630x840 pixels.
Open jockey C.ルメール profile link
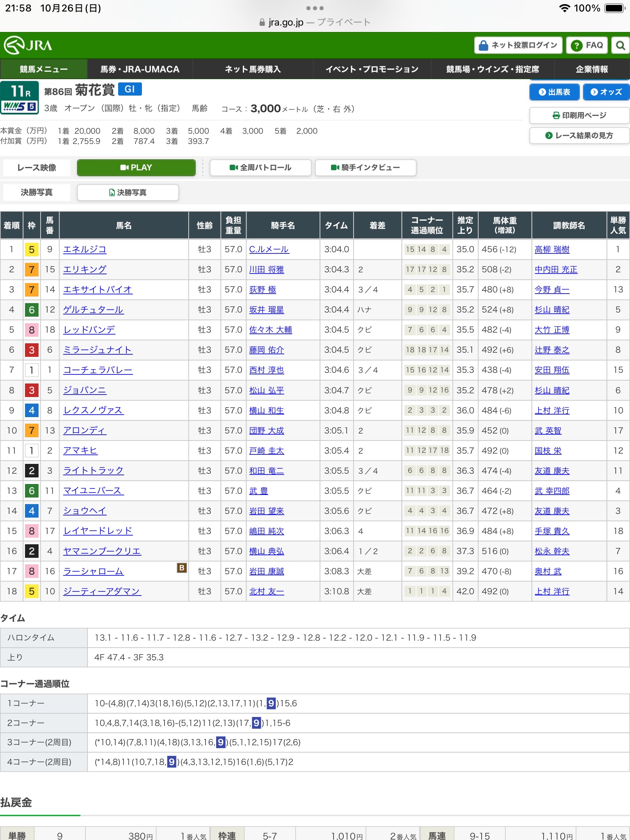click(x=269, y=249)
